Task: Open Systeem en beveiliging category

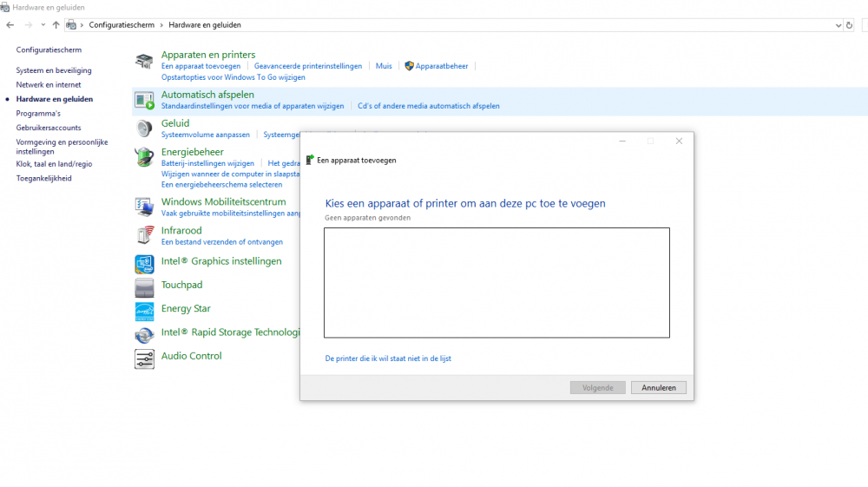Action: pyautogui.click(x=54, y=70)
